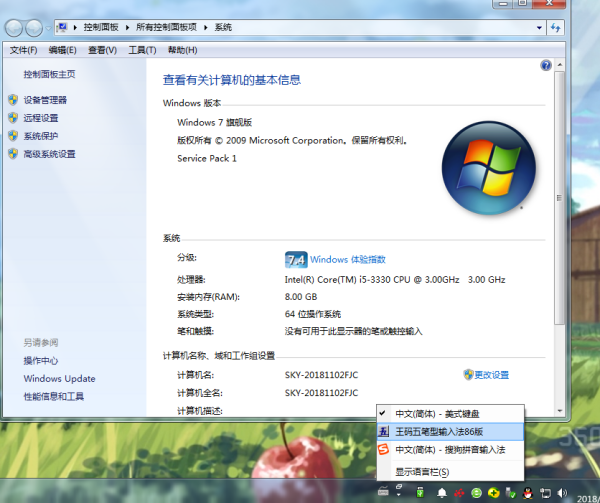Click the green USB device tray icon

(x=420, y=492)
